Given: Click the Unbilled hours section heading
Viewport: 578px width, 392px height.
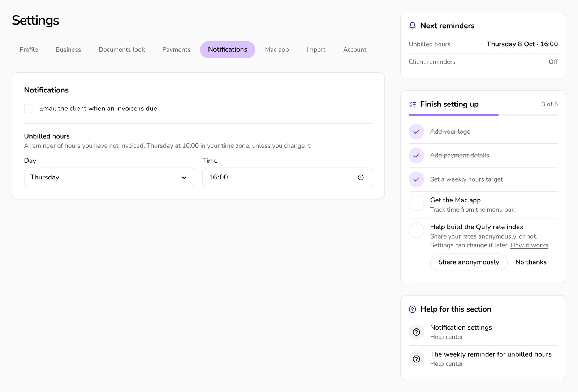Looking at the screenshot, I should point(47,136).
